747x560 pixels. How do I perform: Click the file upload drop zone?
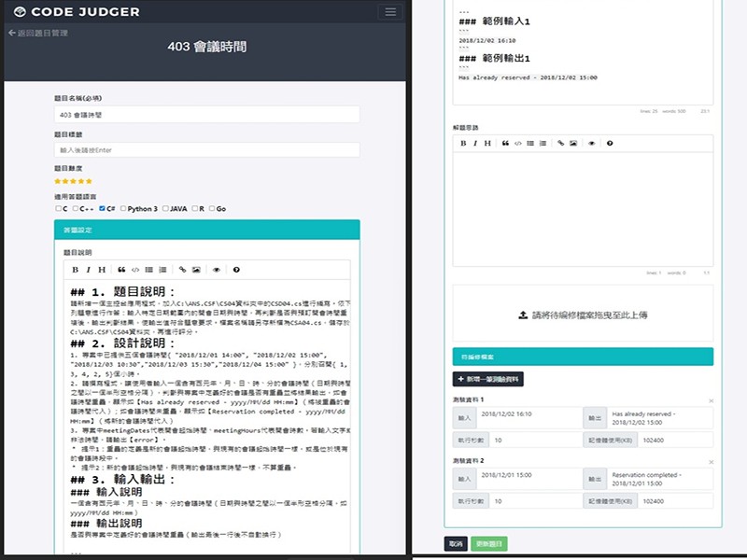[583, 314]
